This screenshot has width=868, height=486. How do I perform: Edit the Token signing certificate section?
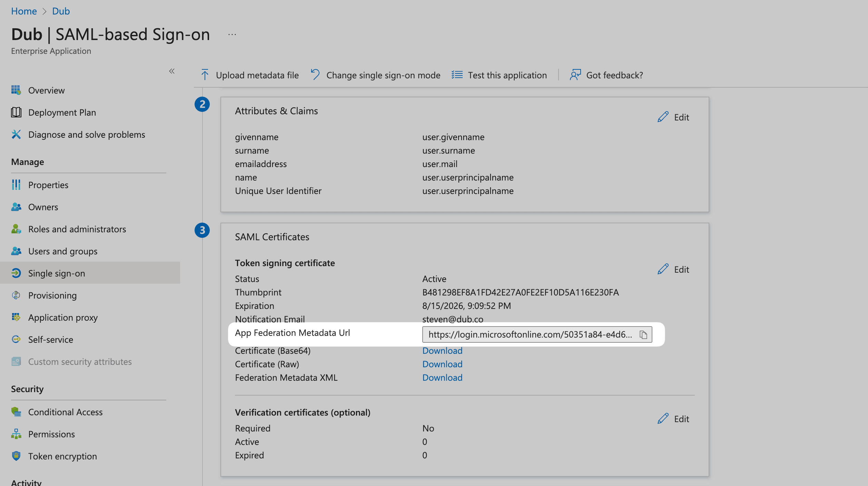click(673, 269)
